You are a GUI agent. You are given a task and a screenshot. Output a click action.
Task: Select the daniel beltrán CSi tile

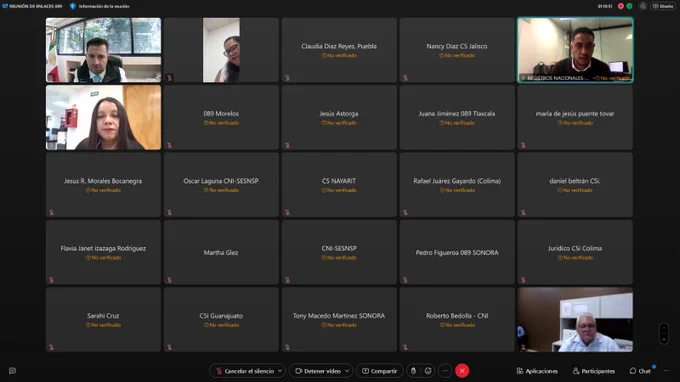click(x=575, y=185)
